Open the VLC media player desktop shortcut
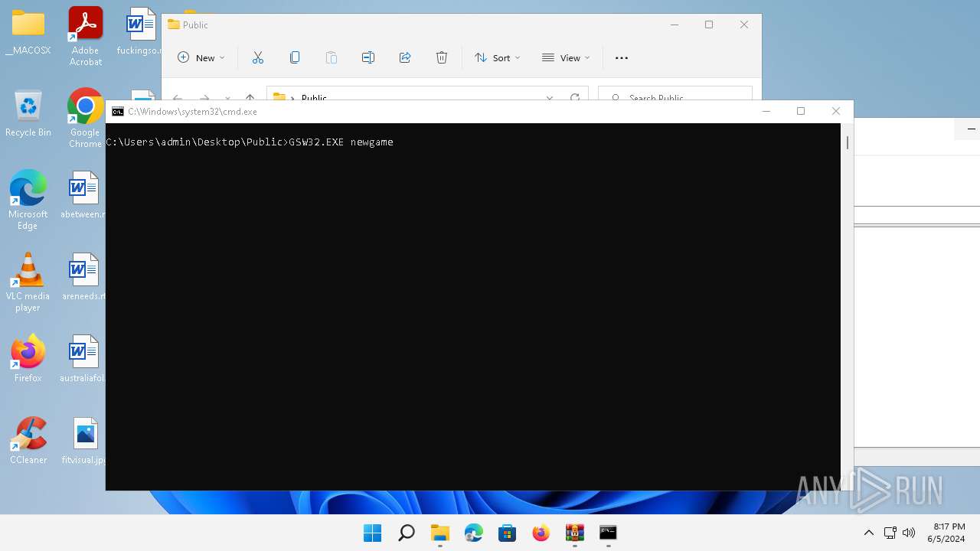Screen dimensions: 980x551 pyautogui.click(x=28, y=282)
